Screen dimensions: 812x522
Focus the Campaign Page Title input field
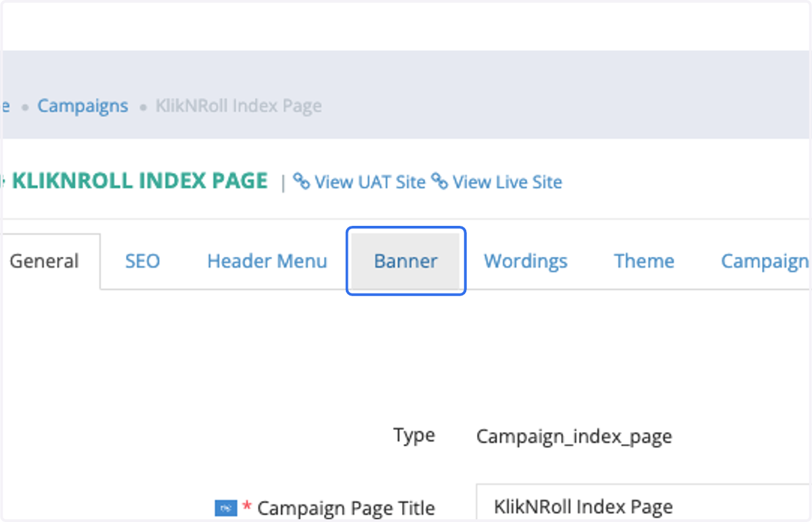click(644, 502)
